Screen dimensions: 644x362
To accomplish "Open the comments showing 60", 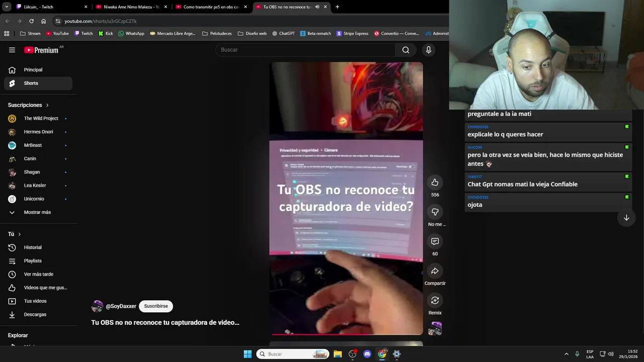I will pyautogui.click(x=435, y=241).
